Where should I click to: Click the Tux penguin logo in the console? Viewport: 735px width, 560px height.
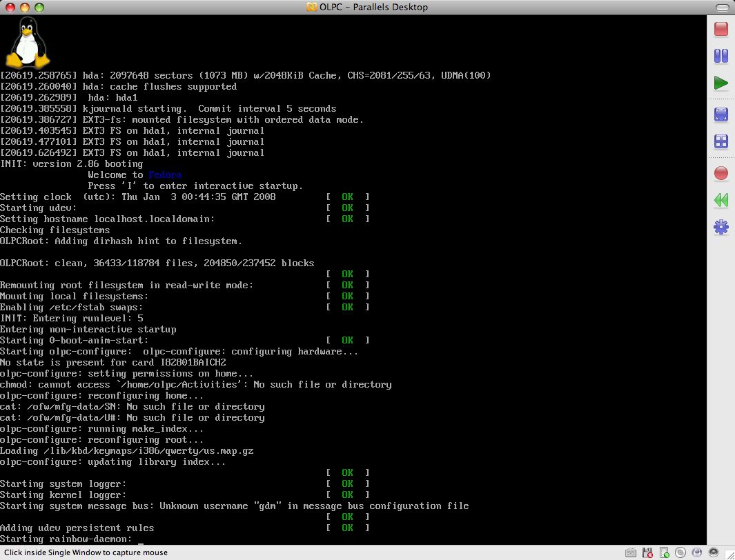pyautogui.click(x=28, y=43)
